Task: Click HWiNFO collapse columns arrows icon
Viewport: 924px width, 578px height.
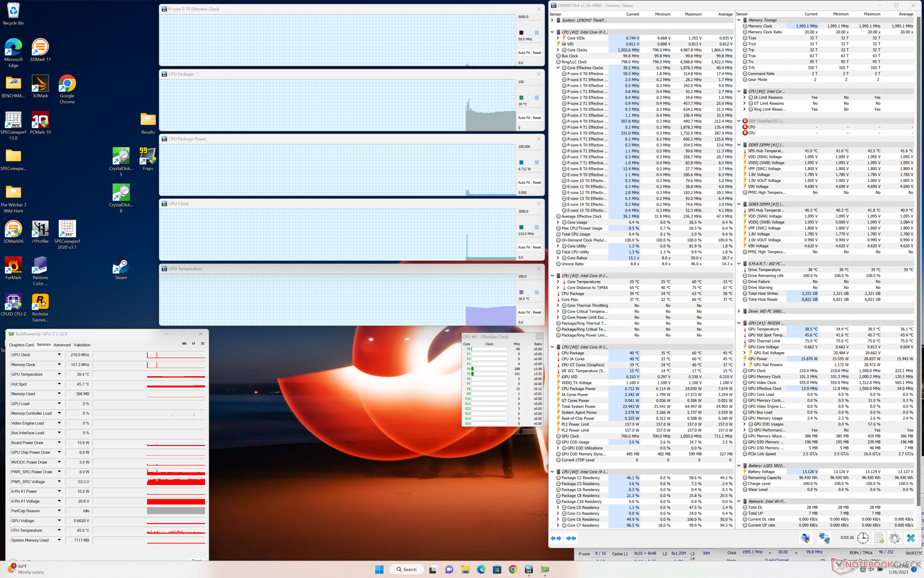Action: [x=571, y=538]
